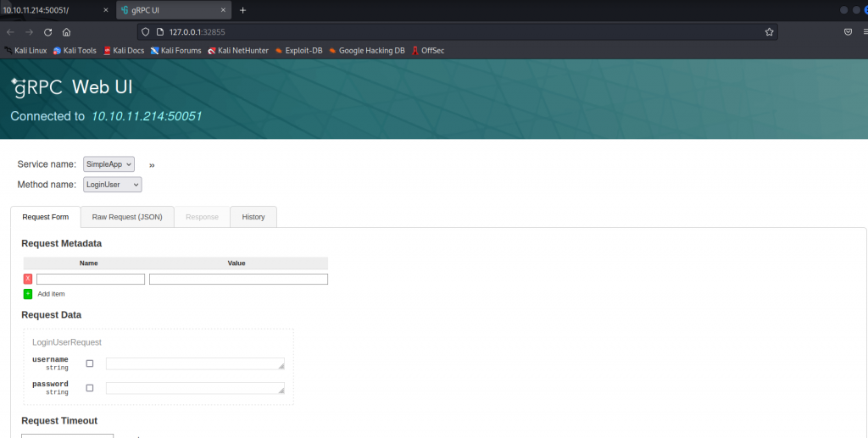Click the metadata Name input field
868x438 pixels.
pos(91,279)
